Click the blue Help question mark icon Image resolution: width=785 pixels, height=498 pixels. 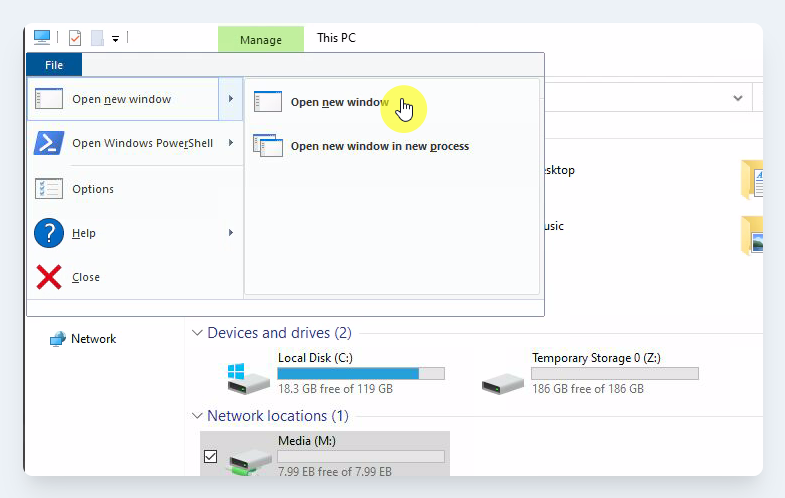49,233
